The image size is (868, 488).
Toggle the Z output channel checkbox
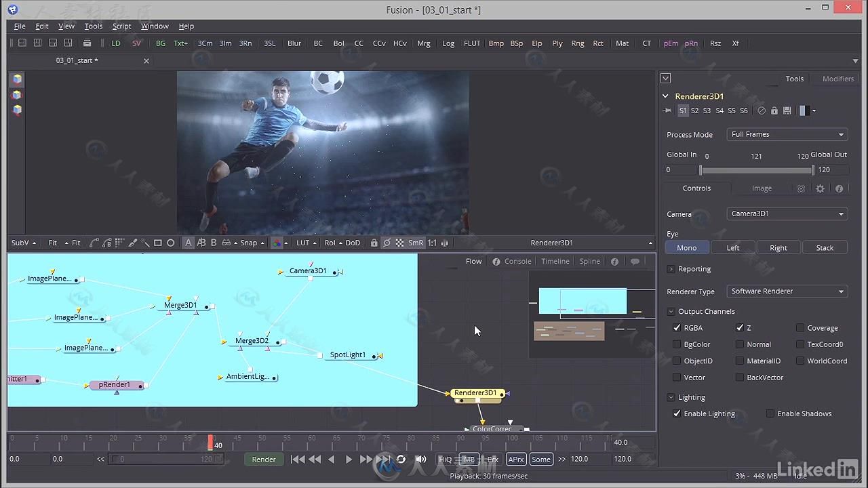tap(740, 327)
